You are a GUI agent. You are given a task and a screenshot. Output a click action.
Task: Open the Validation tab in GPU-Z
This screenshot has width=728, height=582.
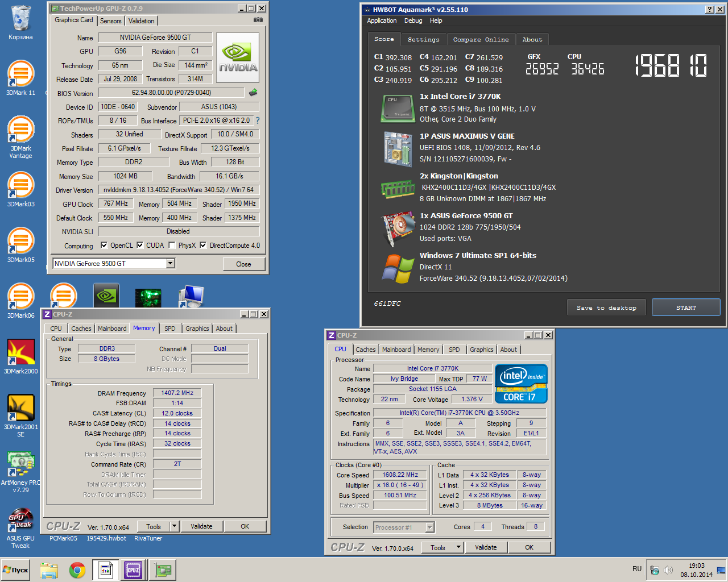pyautogui.click(x=141, y=20)
